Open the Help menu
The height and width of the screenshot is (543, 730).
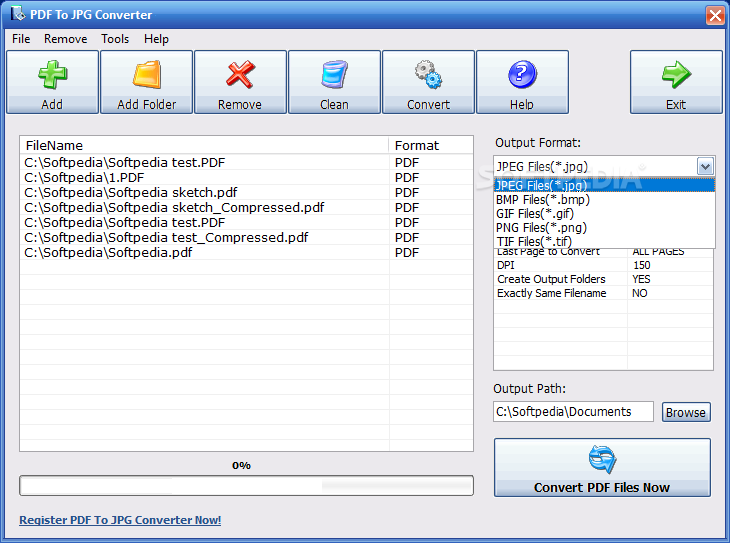click(x=156, y=39)
